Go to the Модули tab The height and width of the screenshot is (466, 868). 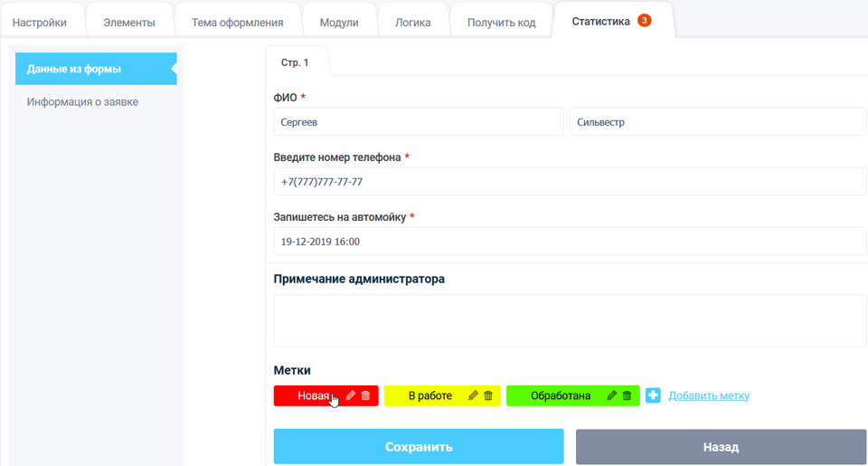[x=339, y=23]
